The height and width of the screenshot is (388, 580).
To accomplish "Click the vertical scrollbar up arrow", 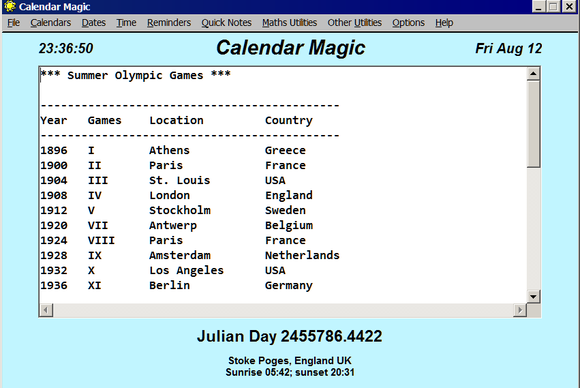I will pos(533,74).
